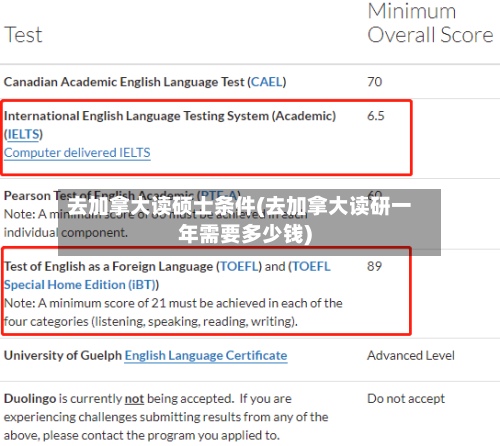Select the 'Do not accept' cell
Viewport: 500px width, 446px height.
(406, 399)
